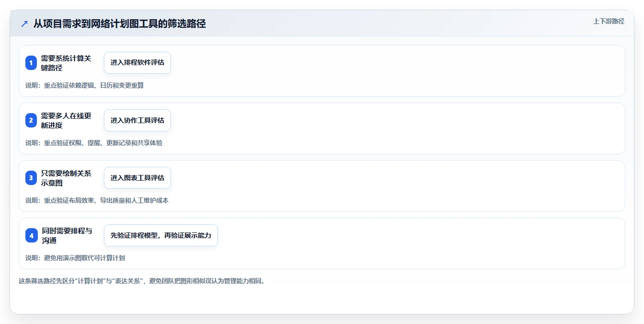
Task: Click the text 需要系统计算关键路径
Action: (66, 63)
